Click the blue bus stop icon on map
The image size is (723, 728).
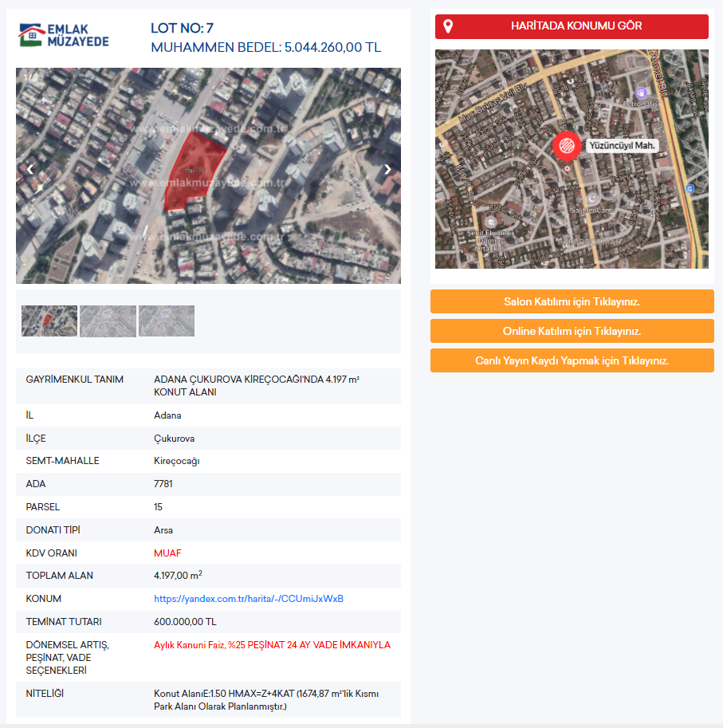[x=690, y=188]
